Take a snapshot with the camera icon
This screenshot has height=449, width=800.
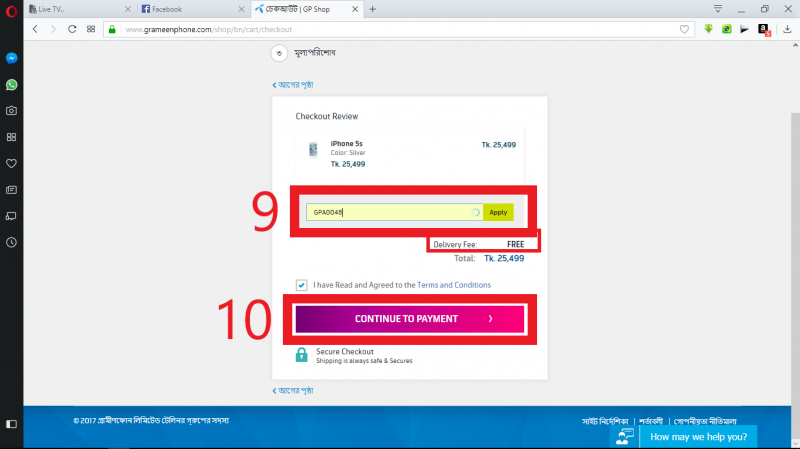11,111
